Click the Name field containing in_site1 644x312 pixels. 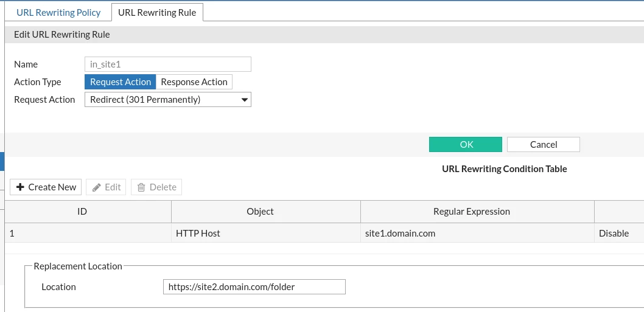click(x=167, y=64)
